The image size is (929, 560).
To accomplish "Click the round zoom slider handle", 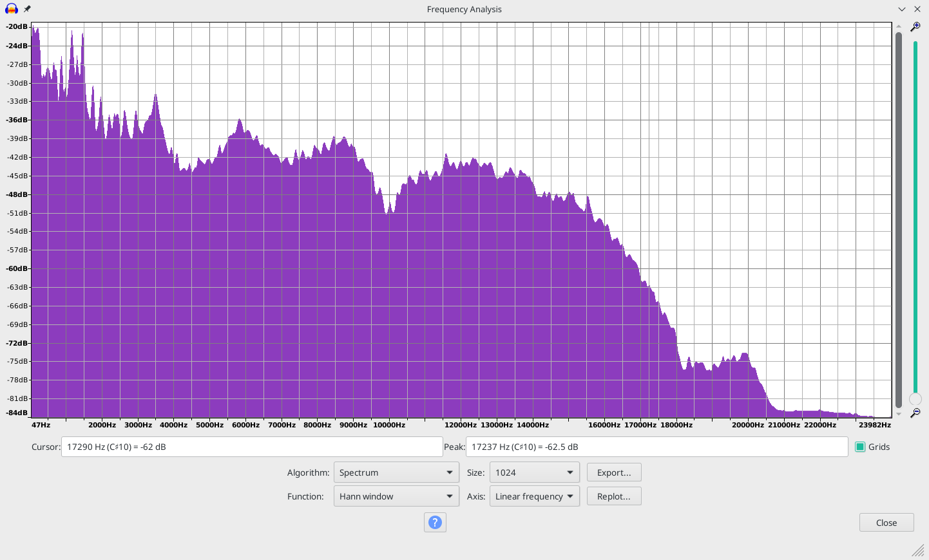I will tap(915, 399).
